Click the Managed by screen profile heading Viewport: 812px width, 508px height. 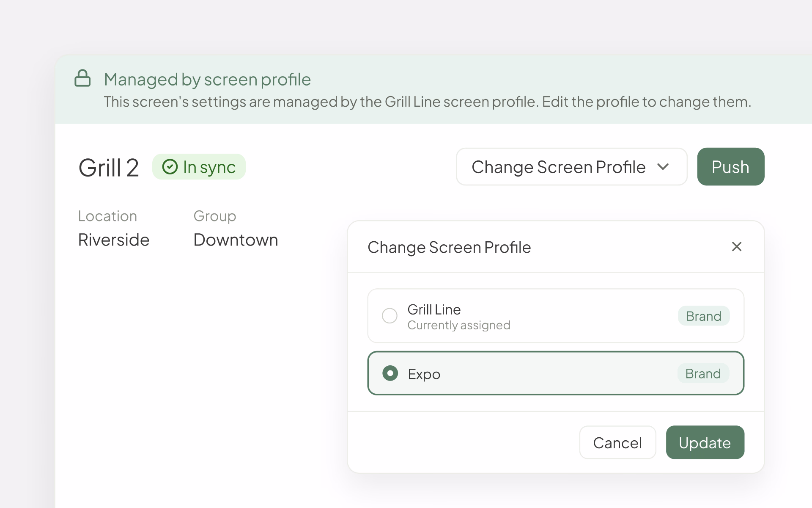pyautogui.click(x=207, y=80)
